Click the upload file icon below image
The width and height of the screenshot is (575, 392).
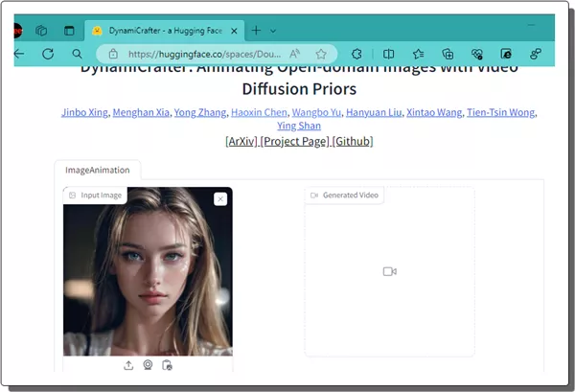pos(128,365)
